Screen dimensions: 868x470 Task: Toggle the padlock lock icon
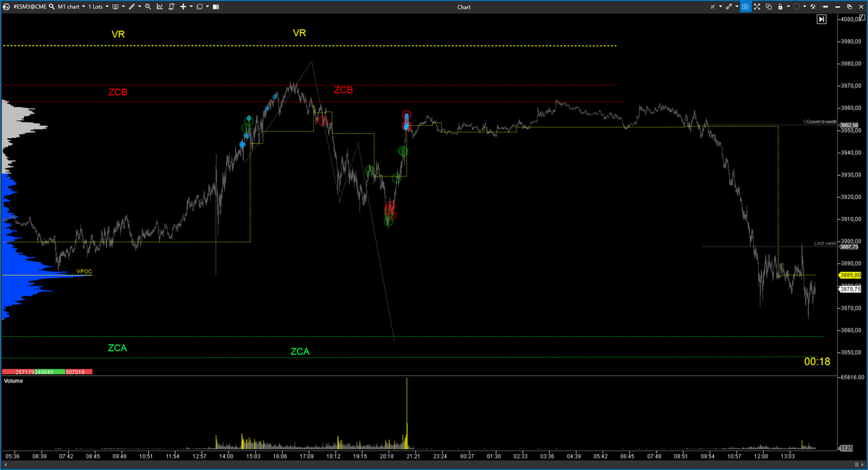[780, 7]
